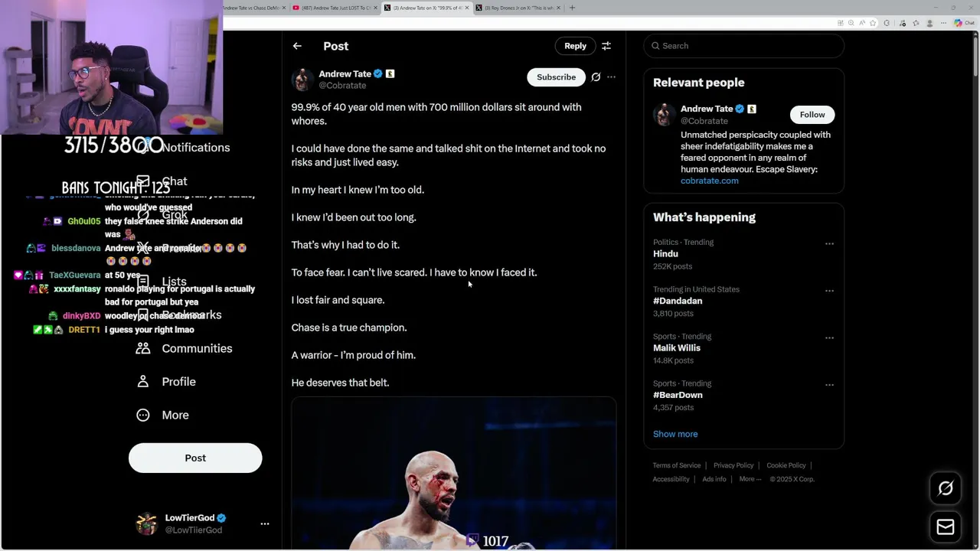Click verified badge in Relevant people card

(740, 109)
